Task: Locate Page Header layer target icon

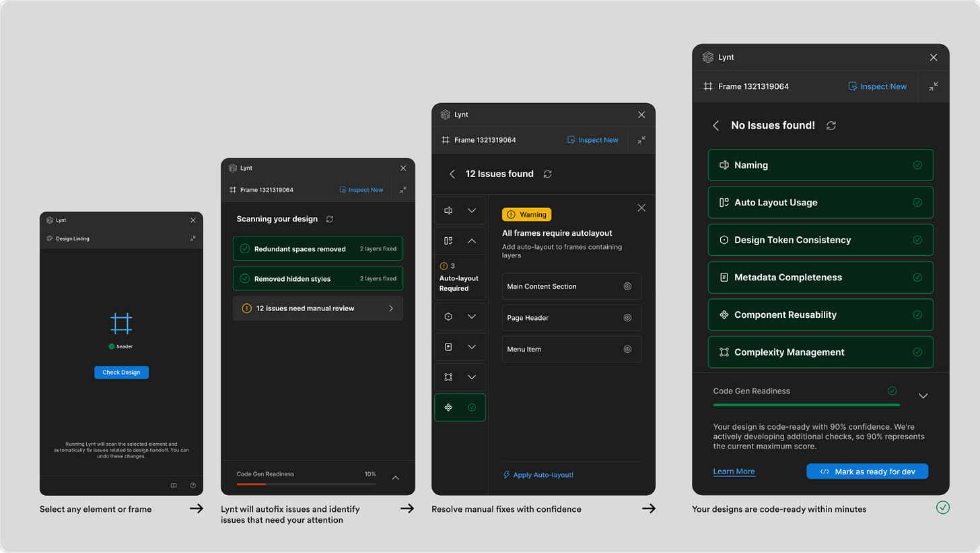Action: coord(627,317)
